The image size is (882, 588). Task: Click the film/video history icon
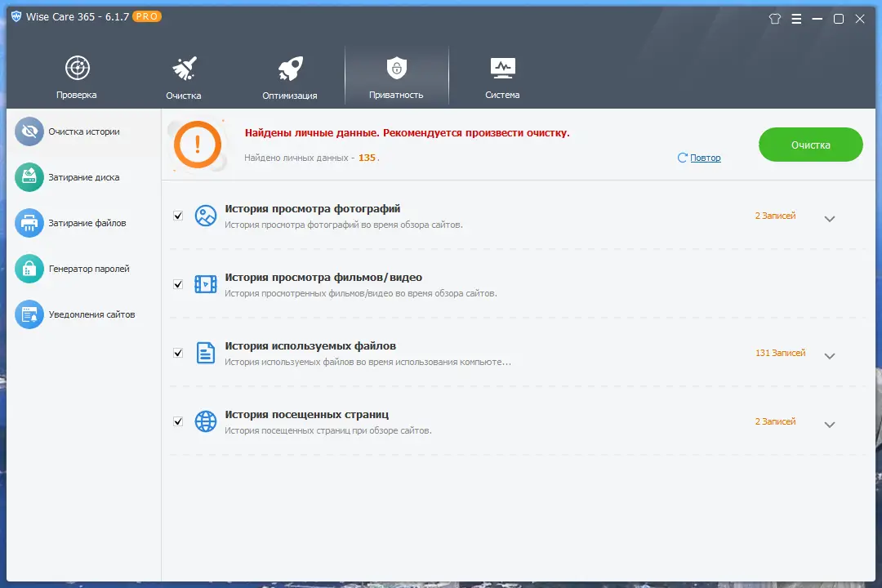205,284
